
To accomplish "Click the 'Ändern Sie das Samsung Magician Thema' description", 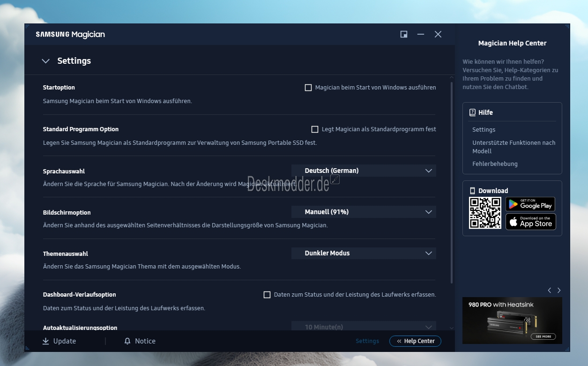I will point(141,267).
